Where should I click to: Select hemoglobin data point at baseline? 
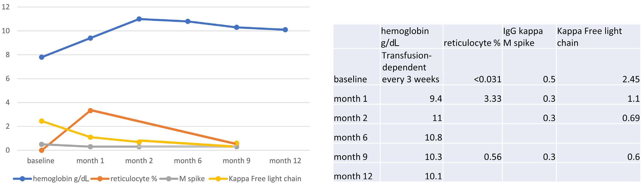tap(42, 57)
